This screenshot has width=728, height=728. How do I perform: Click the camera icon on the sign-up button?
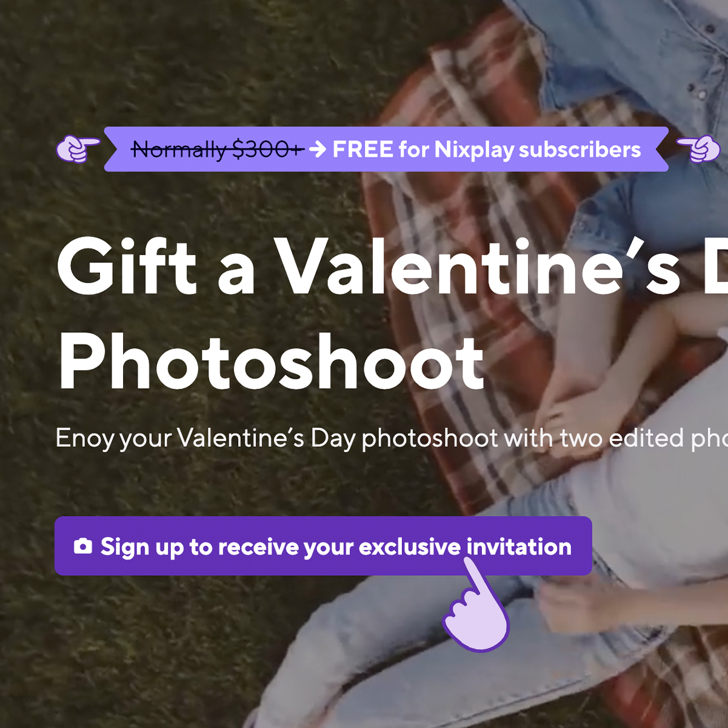[83, 546]
